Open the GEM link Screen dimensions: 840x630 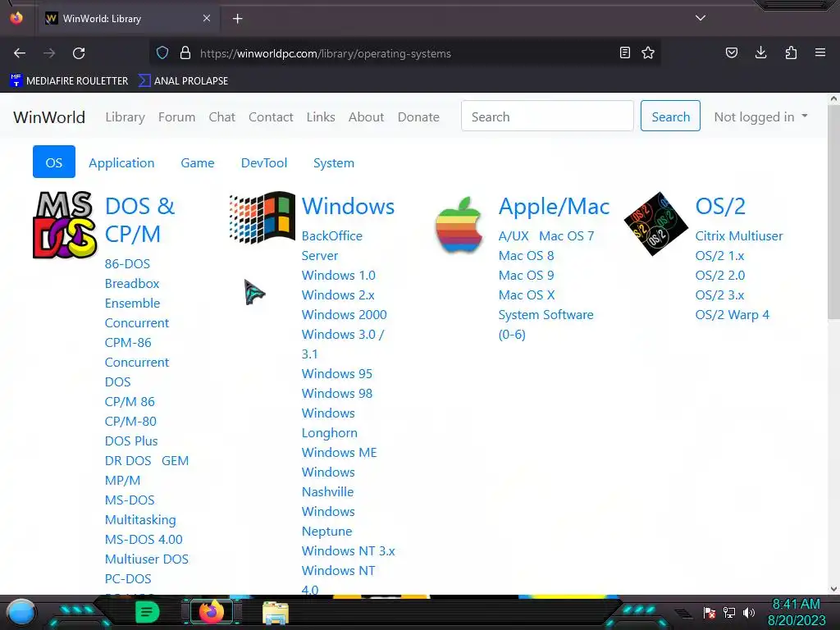click(x=176, y=461)
